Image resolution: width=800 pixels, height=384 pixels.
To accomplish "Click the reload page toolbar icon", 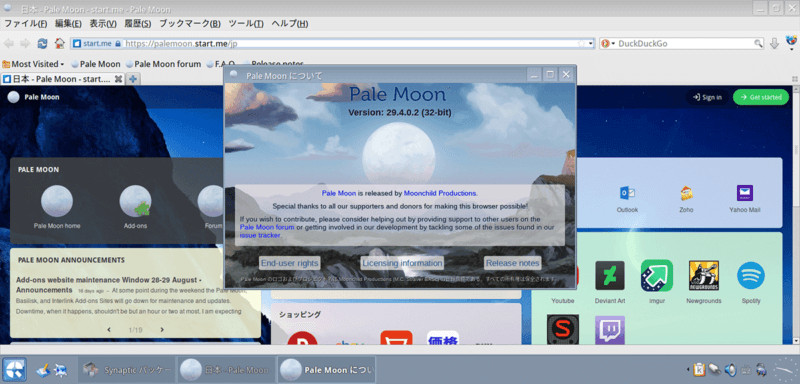I will (42, 43).
